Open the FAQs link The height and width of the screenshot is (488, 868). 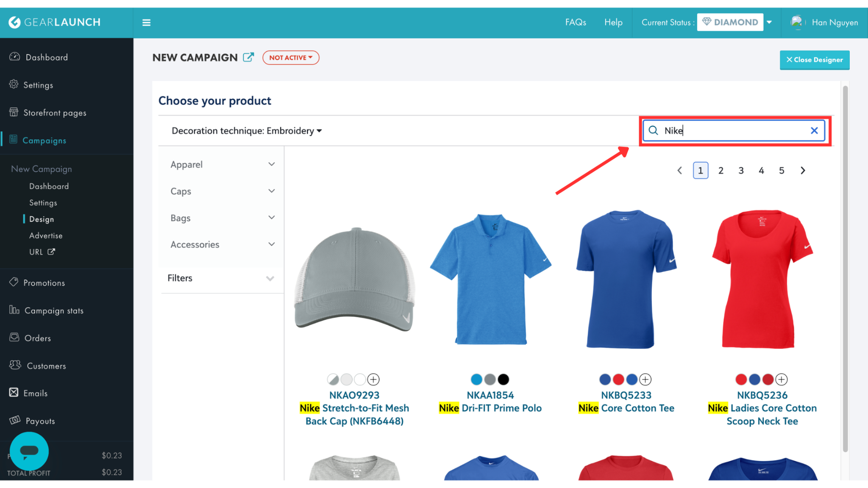click(575, 22)
